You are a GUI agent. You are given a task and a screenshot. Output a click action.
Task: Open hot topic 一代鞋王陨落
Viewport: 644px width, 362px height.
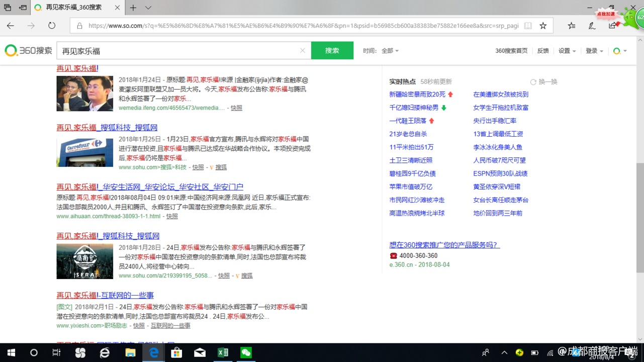pyautogui.click(x=408, y=121)
